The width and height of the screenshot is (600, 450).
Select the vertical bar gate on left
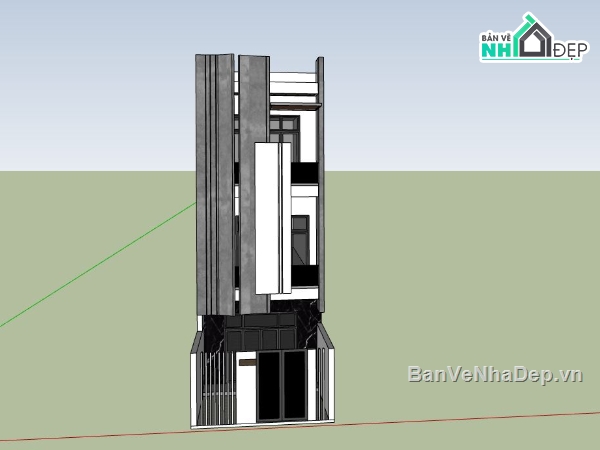point(213,385)
